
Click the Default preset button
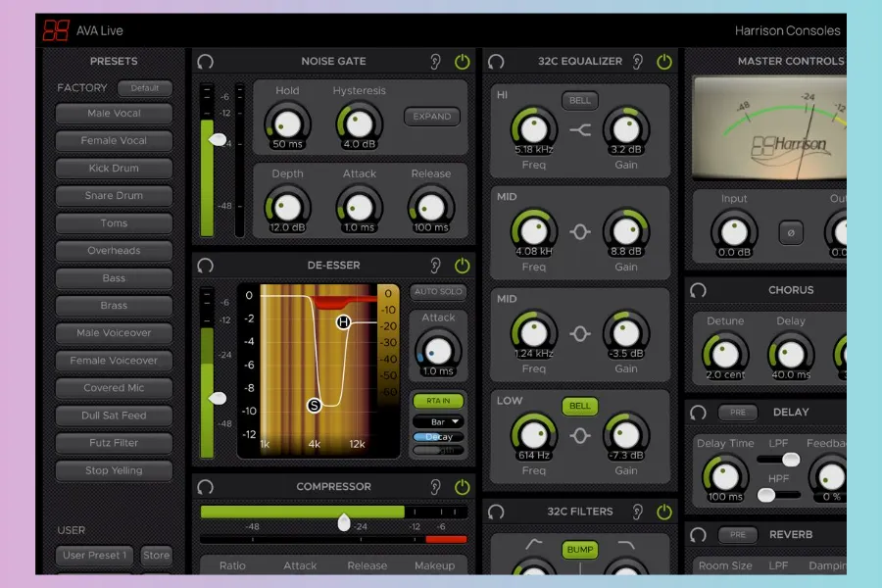tap(145, 88)
